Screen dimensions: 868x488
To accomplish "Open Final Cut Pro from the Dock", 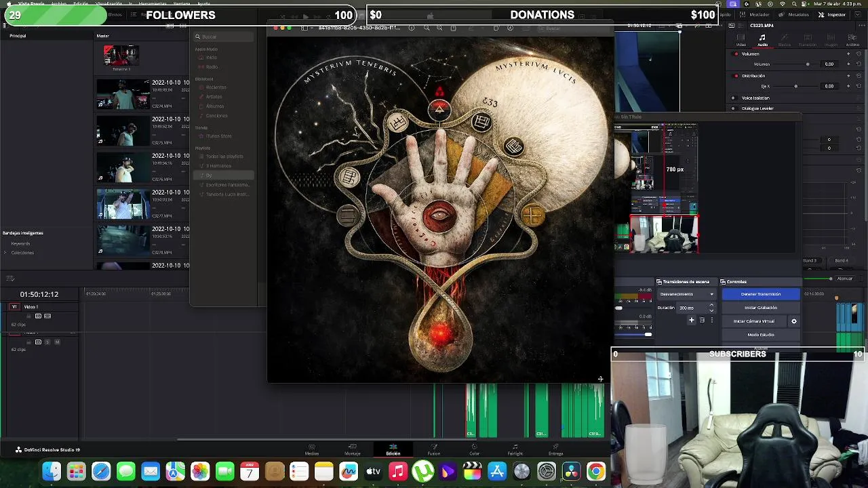I will coord(473,471).
